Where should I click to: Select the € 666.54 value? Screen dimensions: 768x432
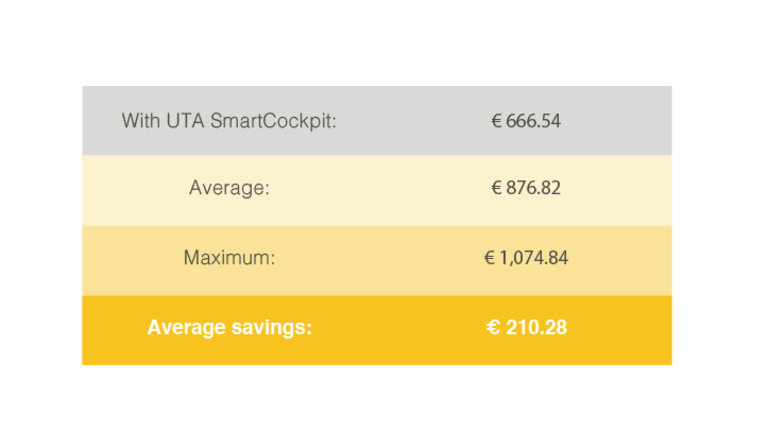point(526,121)
